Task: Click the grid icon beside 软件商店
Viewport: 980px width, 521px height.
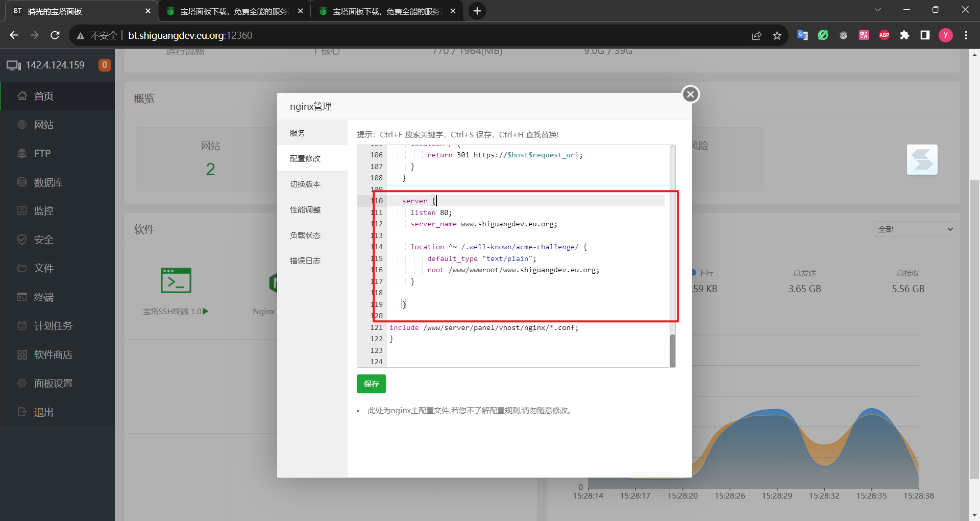Action: [22, 354]
